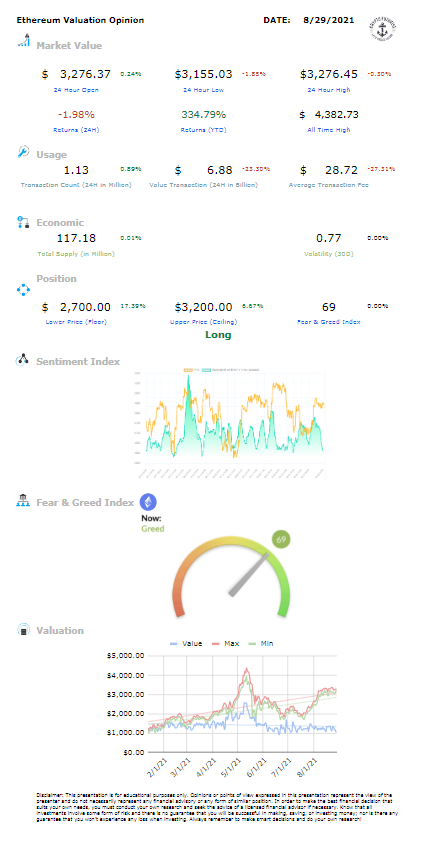Viewport: 424px width, 841px height.
Task: Click the Sentiment Index icon
Action: pyautogui.click(x=23, y=360)
